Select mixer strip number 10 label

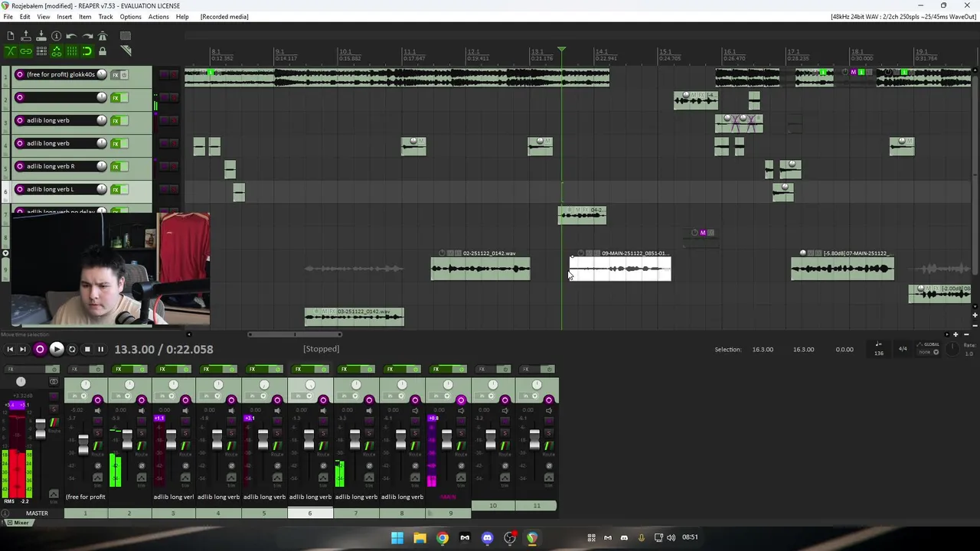coord(493,506)
